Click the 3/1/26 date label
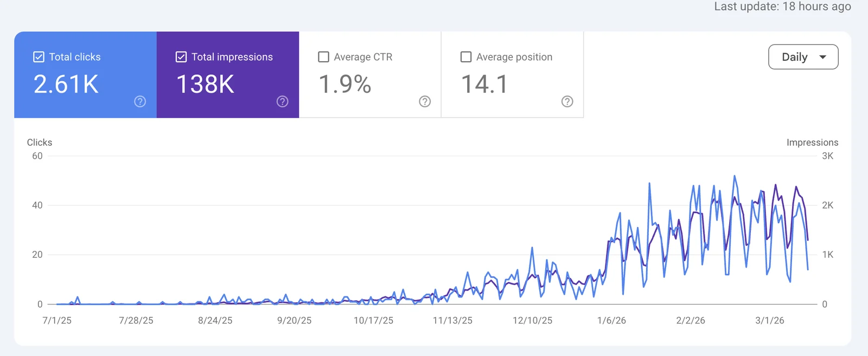Screen dimensions: 868x356 pyautogui.click(x=770, y=320)
